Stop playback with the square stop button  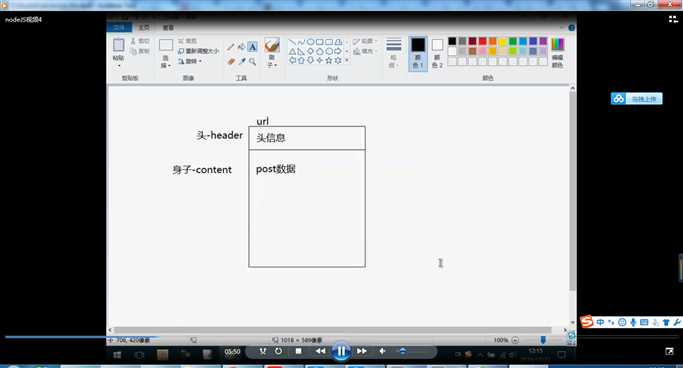(298, 351)
